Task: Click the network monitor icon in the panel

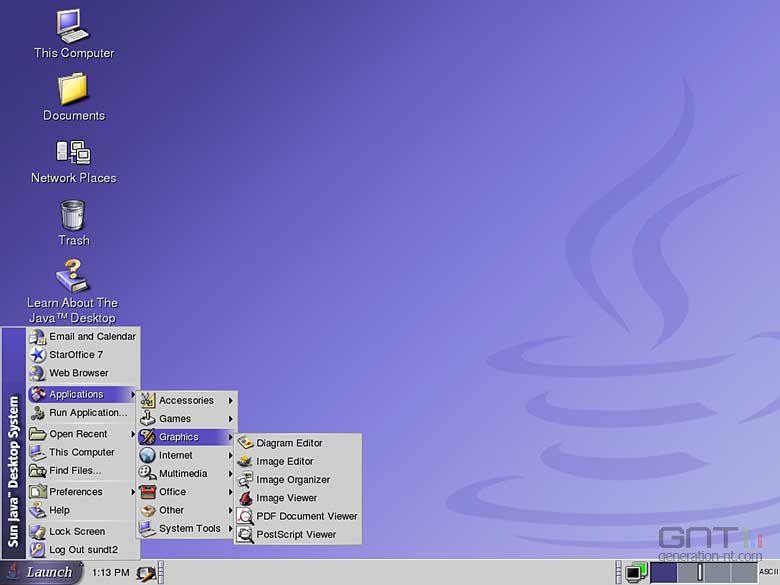Action: click(636, 573)
